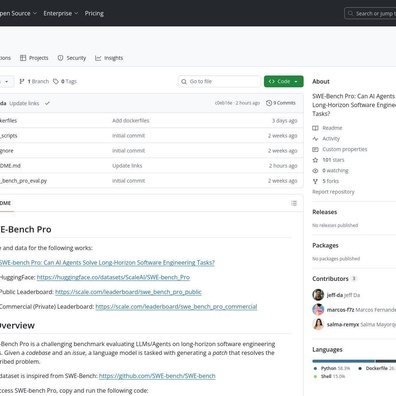Click the fork icon beside 5 forks
396x396 pixels.
tap(315, 181)
